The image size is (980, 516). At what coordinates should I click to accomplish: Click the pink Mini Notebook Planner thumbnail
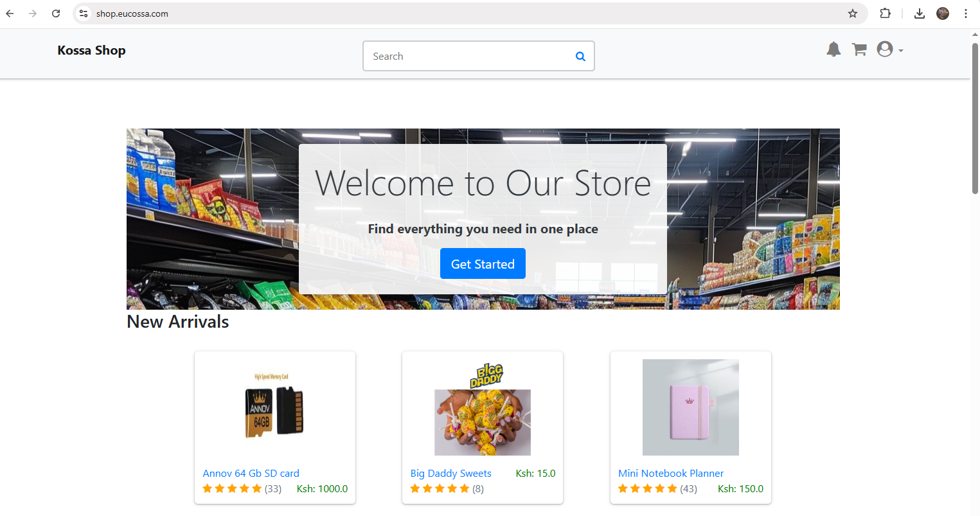690,407
